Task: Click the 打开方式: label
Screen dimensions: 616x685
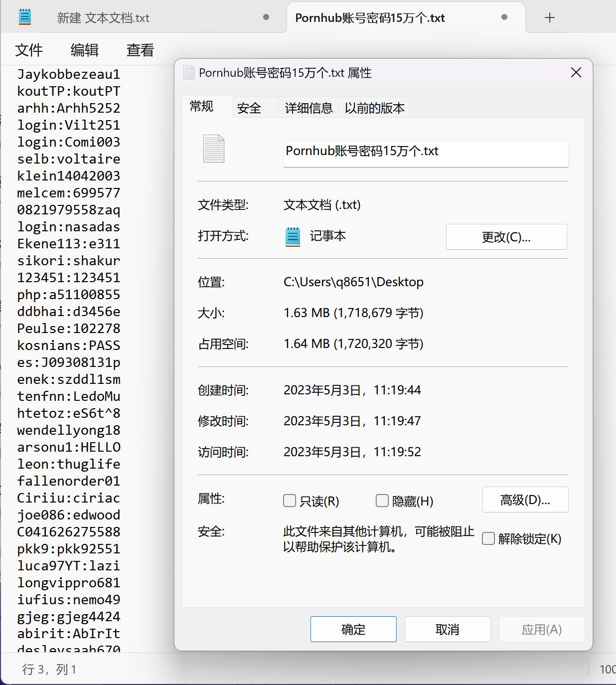Action: (x=223, y=236)
